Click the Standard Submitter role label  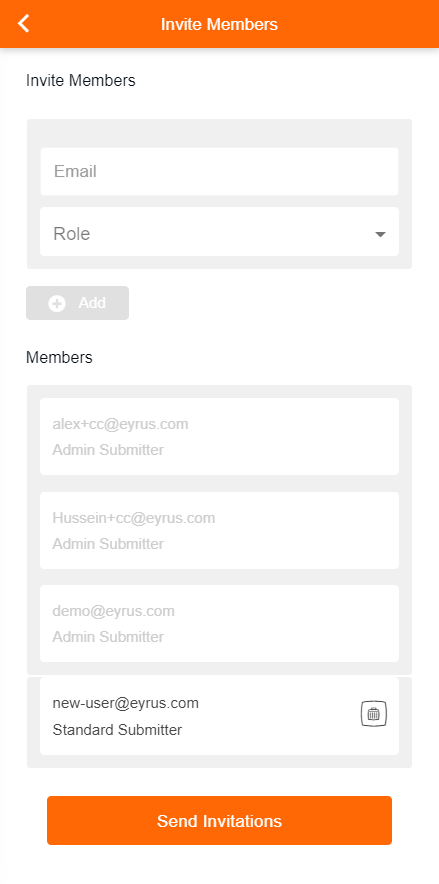tap(117, 730)
